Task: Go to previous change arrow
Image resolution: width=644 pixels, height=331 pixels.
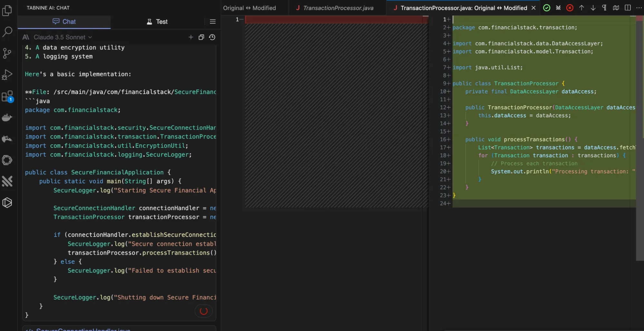Action: click(x=582, y=8)
